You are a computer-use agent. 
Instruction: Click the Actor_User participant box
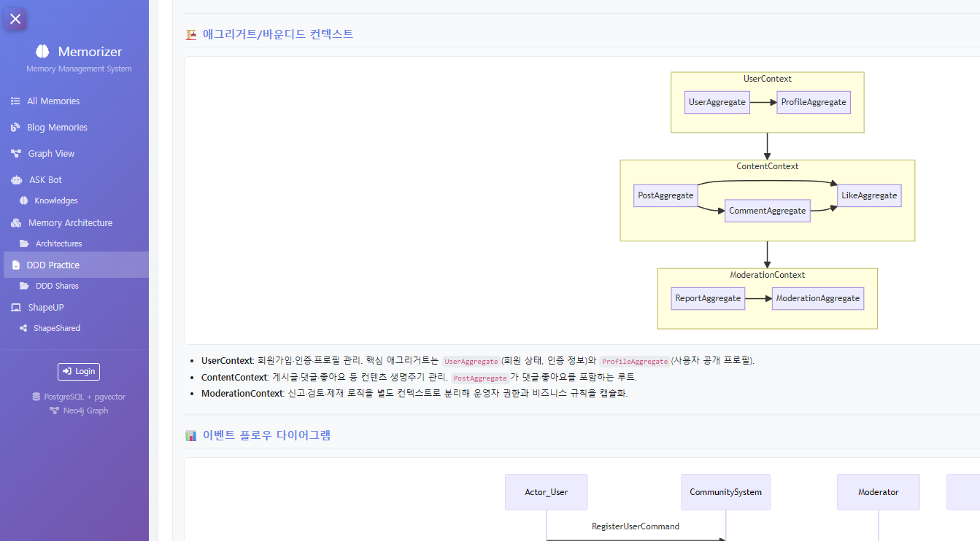546,493
